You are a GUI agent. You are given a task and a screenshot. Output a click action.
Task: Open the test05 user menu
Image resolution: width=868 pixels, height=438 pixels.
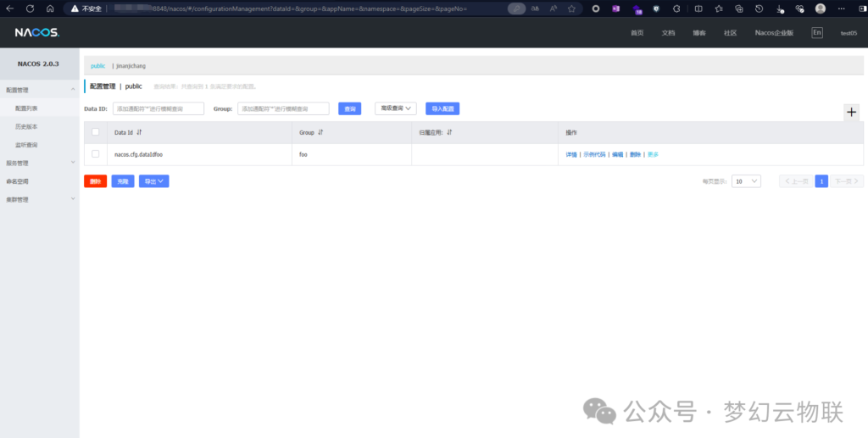click(x=849, y=33)
